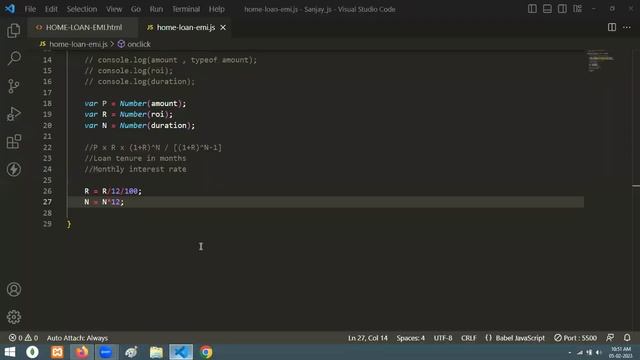Open the Terminal menu
640x360 pixels.
186,9
